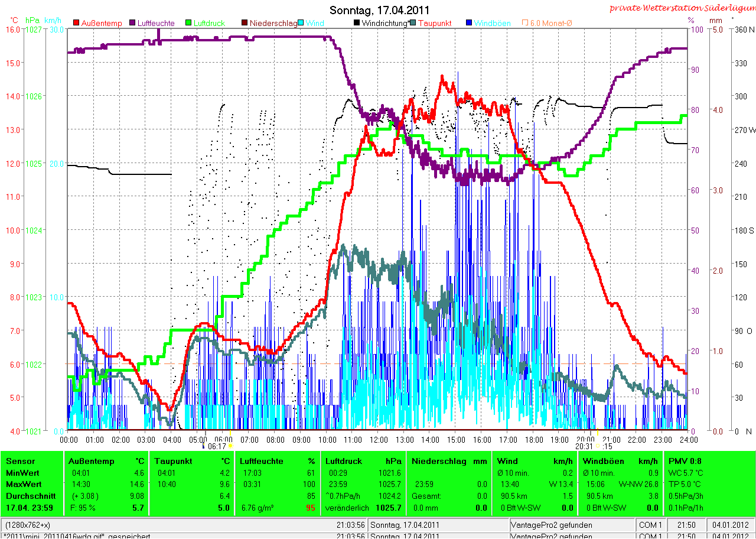Image resolution: width=756 pixels, height=539 pixels.
Task: Click the COM 1 status bar cell
Action: [650, 525]
